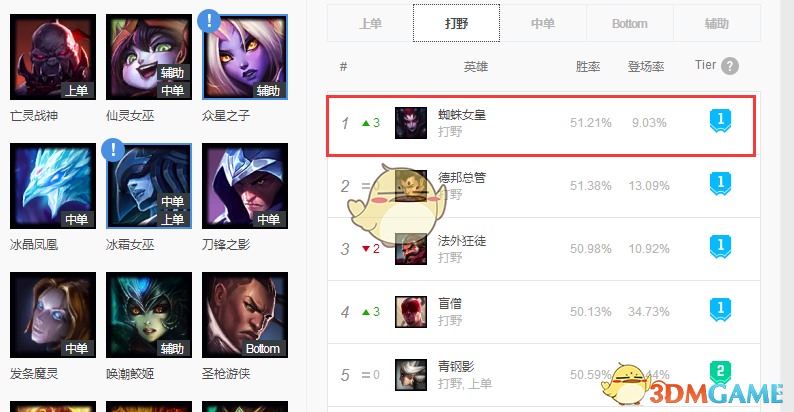Open the 辅助 role tab
The width and height of the screenshot is (794, 412).
(717, 23)
